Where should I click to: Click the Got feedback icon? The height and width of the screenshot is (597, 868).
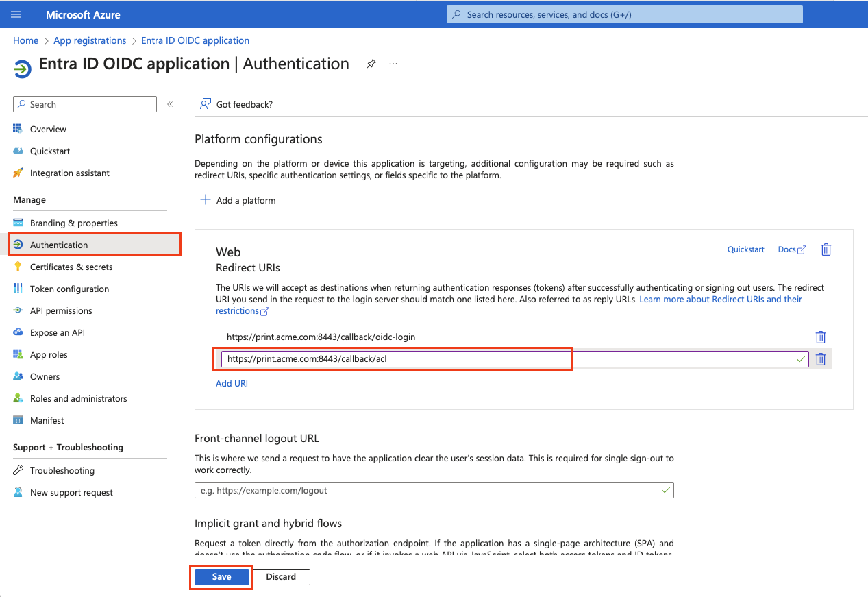pyautogui.click(x=205, y=104)
